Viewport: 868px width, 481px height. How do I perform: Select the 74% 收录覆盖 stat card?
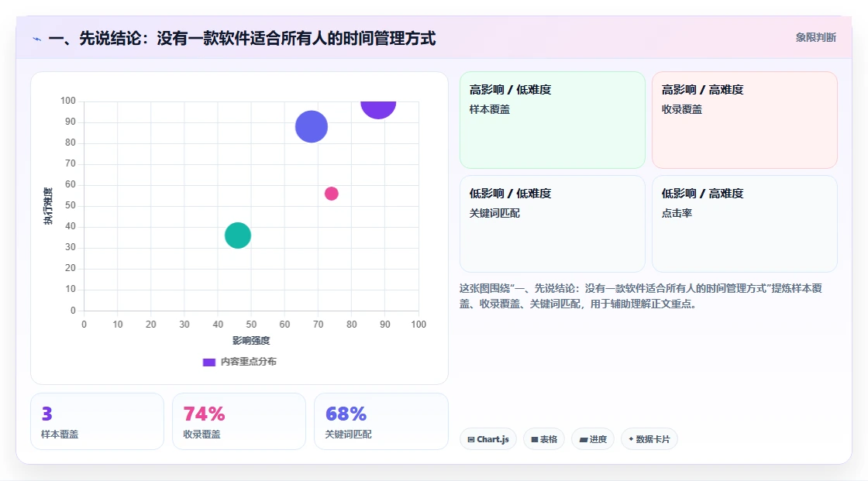[x=239, y=421]
